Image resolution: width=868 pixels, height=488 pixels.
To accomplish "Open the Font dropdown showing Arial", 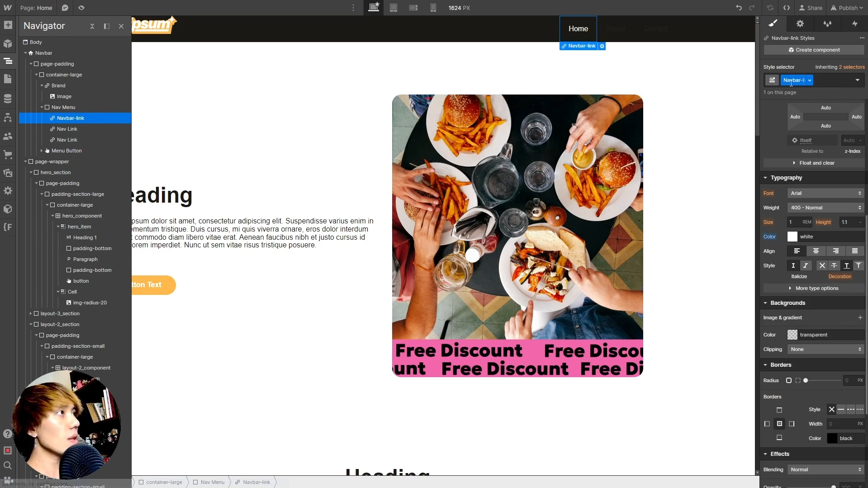I will (x=825, y=193).
